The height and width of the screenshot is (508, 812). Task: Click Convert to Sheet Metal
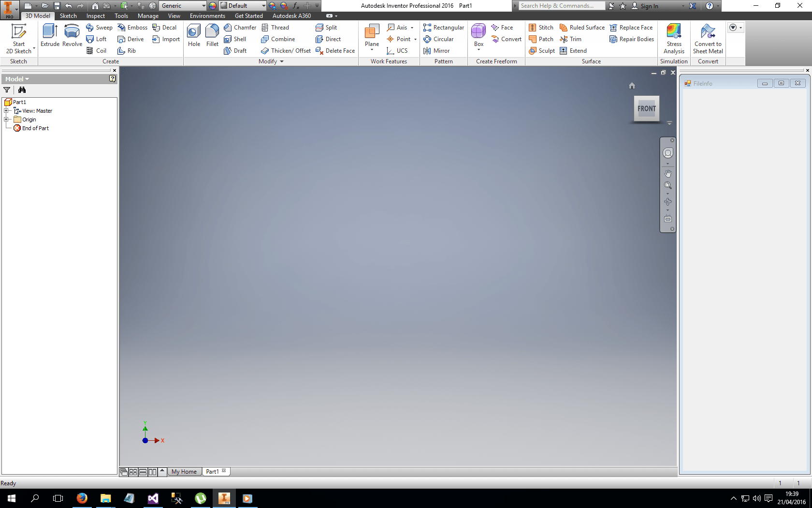click(x=708, y=39)
